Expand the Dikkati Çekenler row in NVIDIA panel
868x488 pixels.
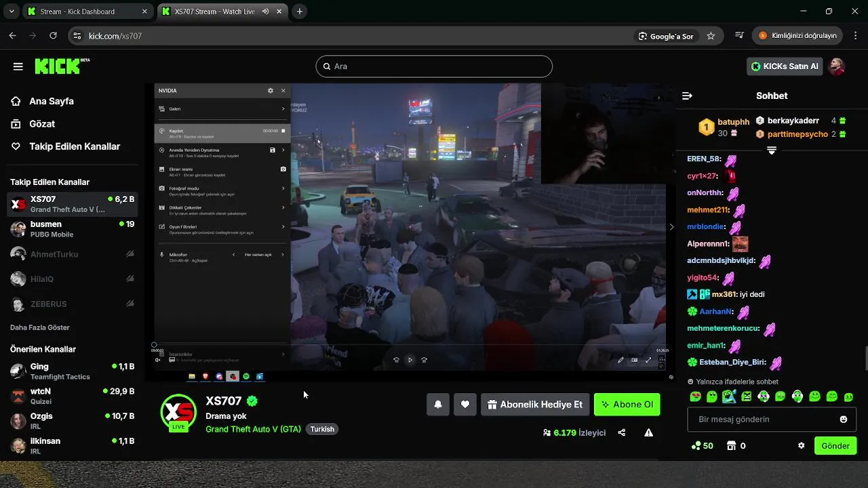222,209
